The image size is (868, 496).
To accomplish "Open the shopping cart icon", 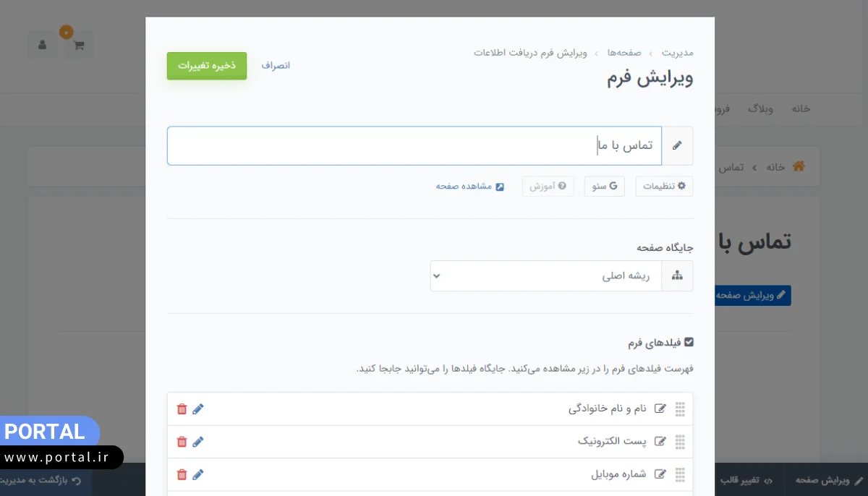I will [78, 44].
